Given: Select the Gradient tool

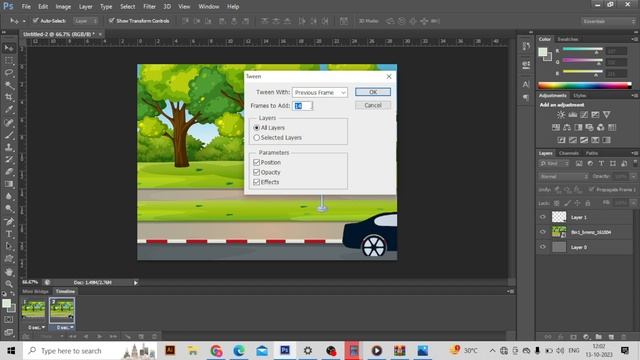Looking at the screenshot, I should pos(9,184).
